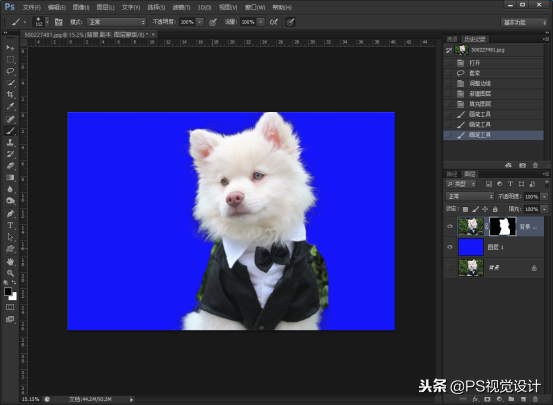Screen dimensions: 553x405
Task: Toggle lock transparent pixels
Action: 466,209
